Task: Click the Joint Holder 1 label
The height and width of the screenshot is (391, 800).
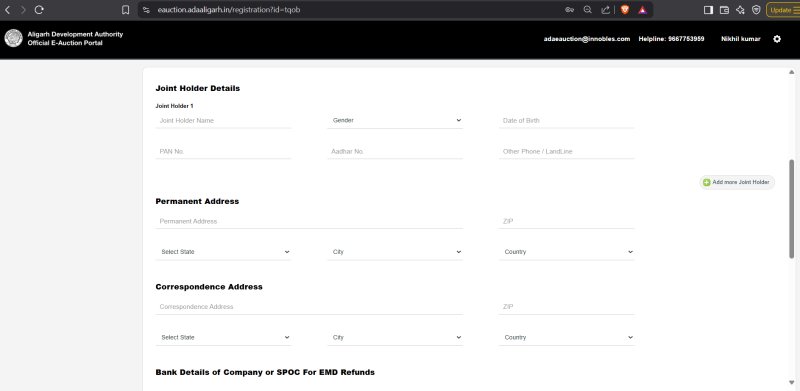Action: 174,106
